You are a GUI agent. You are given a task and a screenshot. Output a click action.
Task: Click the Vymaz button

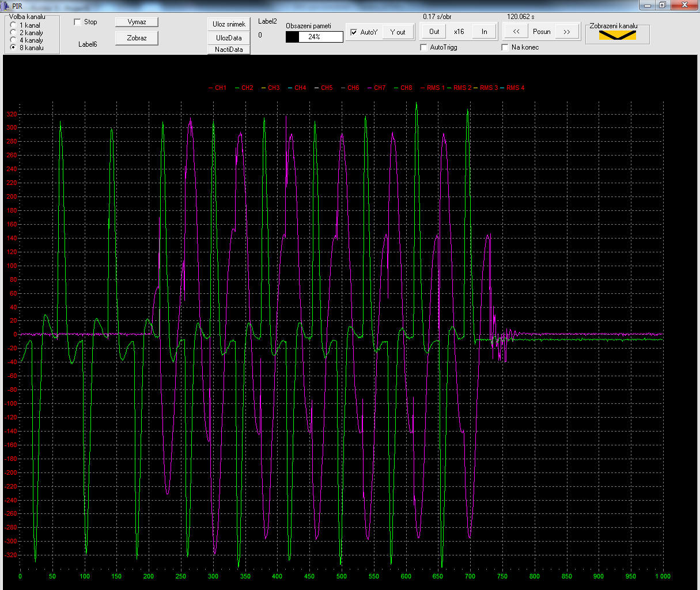click(x=137, y=22)
